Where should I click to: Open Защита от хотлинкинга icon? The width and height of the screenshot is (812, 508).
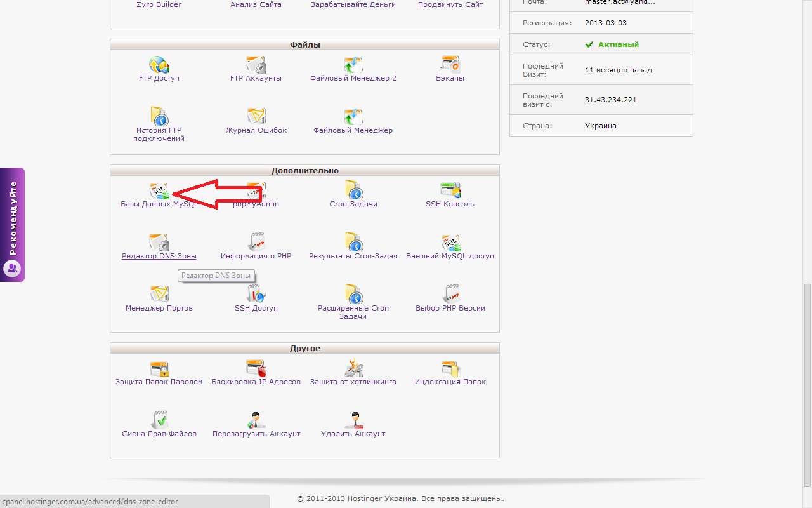click(353, 368)
